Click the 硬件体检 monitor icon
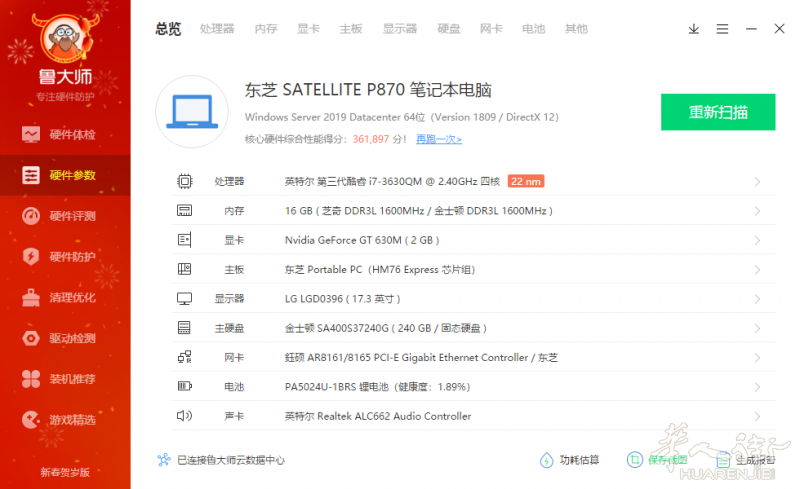The height and width of the screenshot is (489, 800). click(x=31, y=135)
